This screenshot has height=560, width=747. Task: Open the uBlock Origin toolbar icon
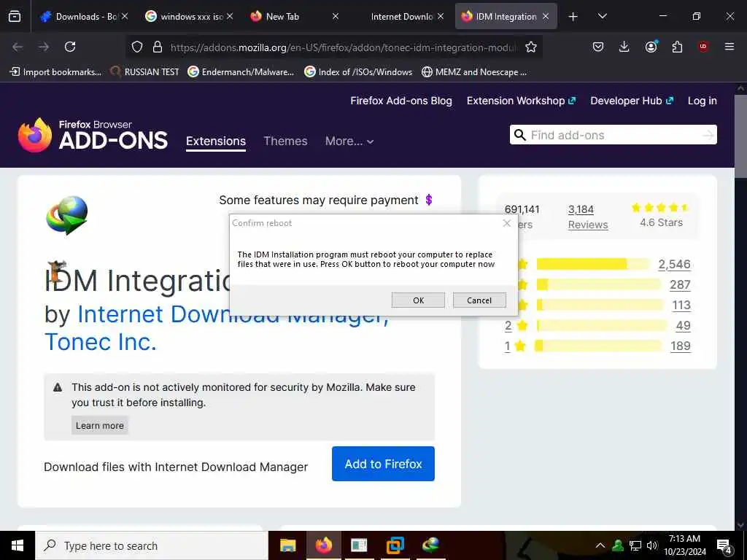click(x=703, y=47)
